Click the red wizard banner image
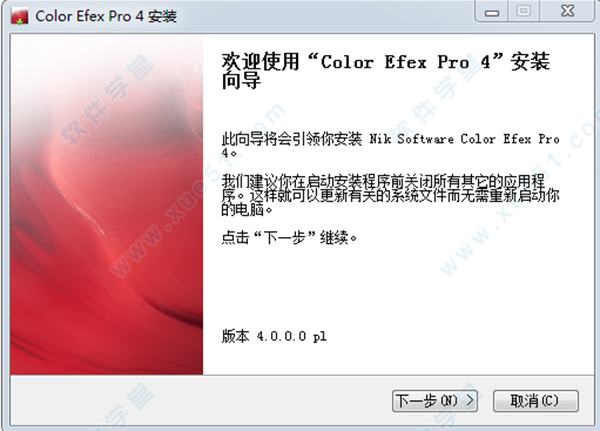Screen dimensions: 600x431 (107, 204)
